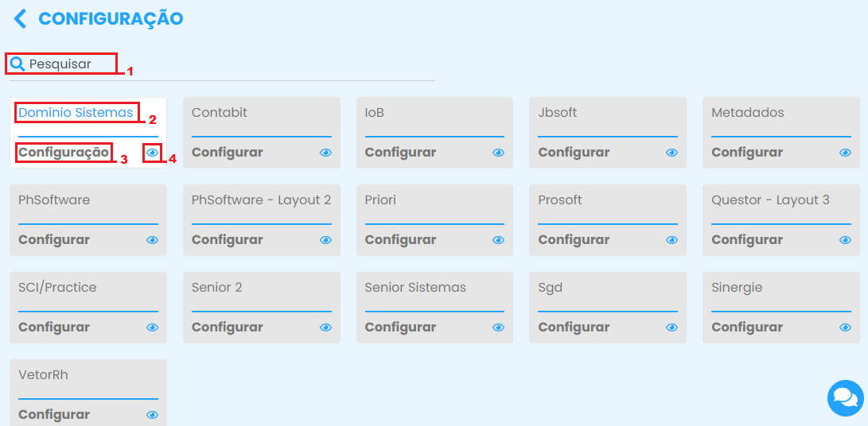
Task: Click eye icon on Sinergie card
Action: tap(845, 327)
